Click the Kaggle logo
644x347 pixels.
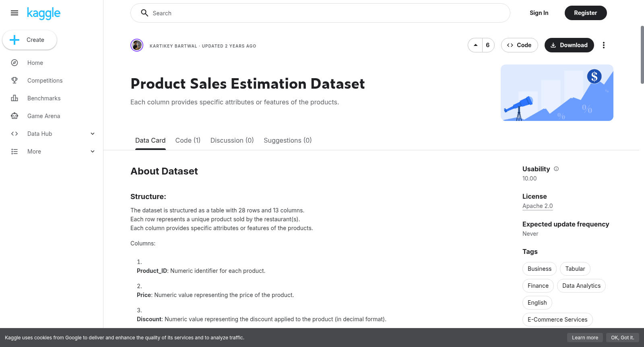click(x=43, y=13)
